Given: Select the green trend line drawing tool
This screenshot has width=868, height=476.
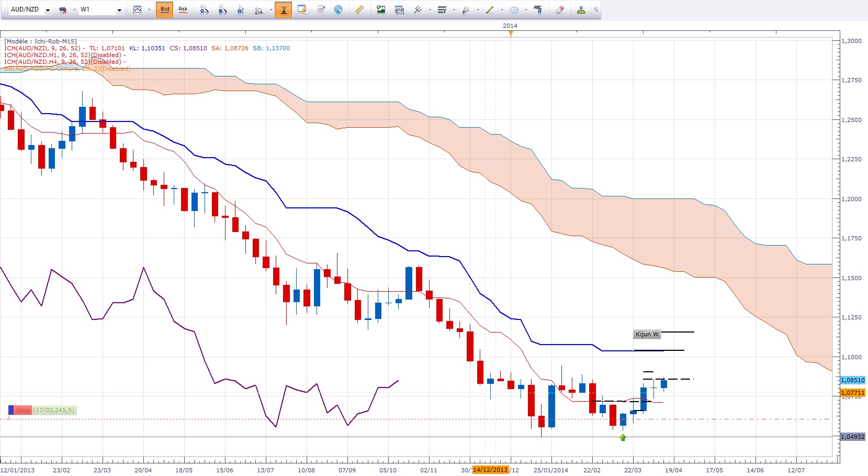Looking at the screenshot, I should tap(490, 9).
